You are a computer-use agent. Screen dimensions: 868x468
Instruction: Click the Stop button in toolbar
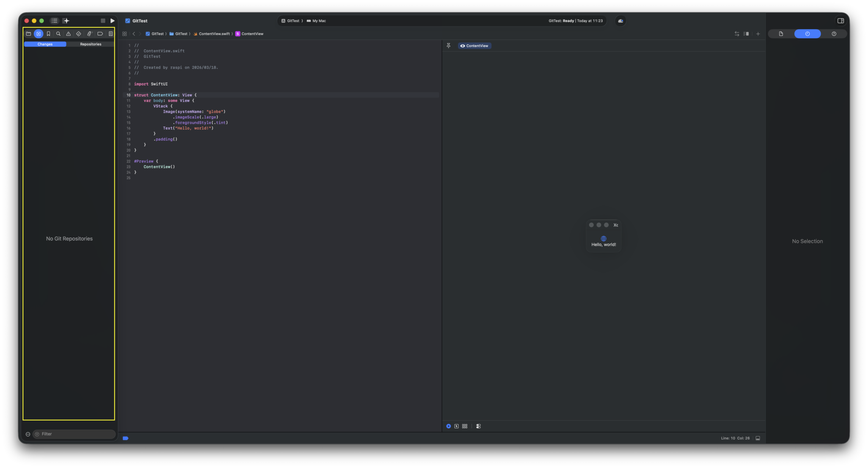pos(103,21)
